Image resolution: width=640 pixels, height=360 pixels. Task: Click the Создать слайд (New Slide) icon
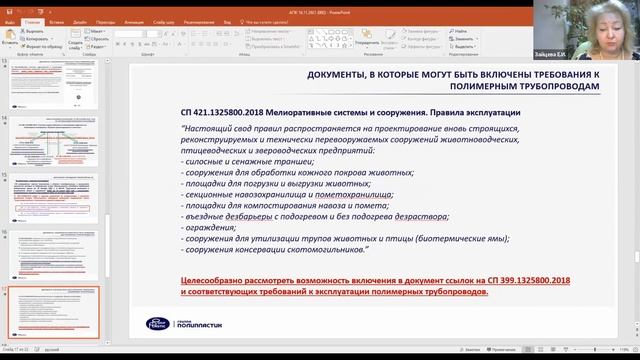click(x=76, y=34)
